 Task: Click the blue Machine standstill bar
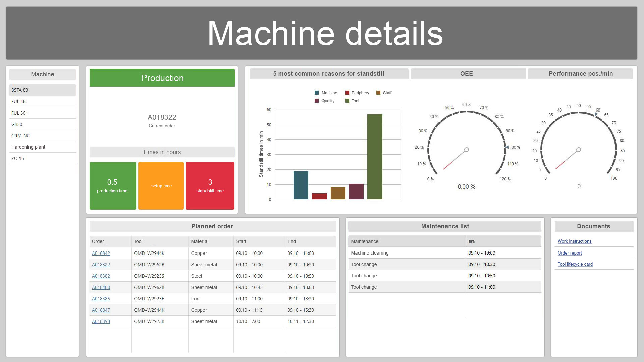coord(301,185)
